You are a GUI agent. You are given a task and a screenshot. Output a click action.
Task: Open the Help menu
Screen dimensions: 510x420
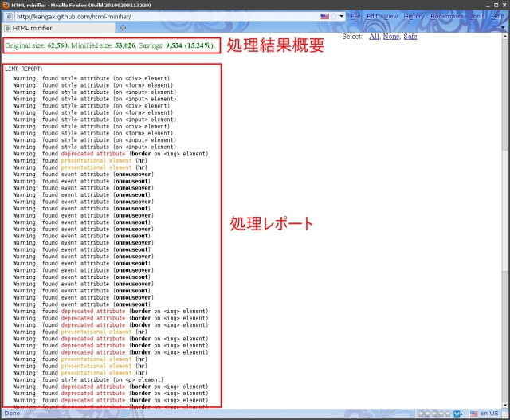497,16
